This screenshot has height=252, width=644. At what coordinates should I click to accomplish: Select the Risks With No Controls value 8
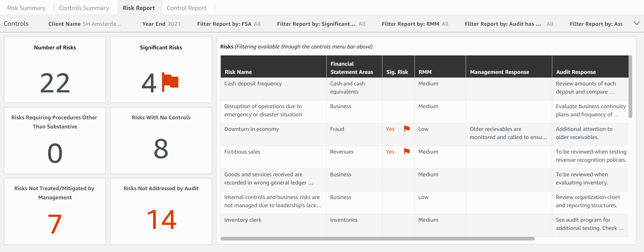pos(161,149)
